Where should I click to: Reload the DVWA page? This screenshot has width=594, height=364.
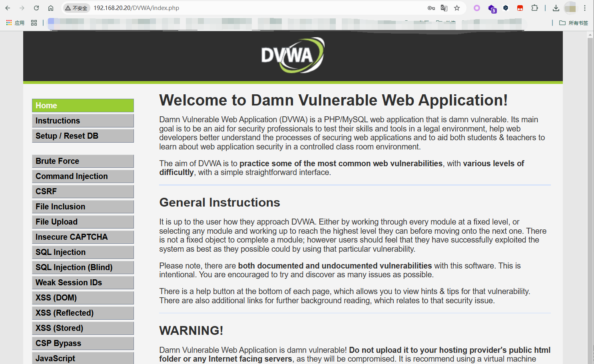pos(36,8)
